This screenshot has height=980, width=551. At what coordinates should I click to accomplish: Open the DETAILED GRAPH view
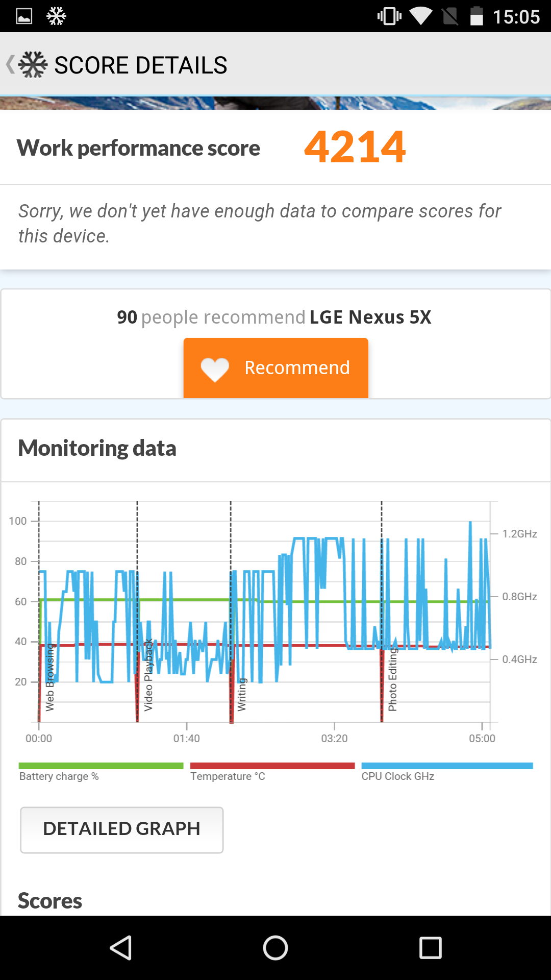(122, 830)
